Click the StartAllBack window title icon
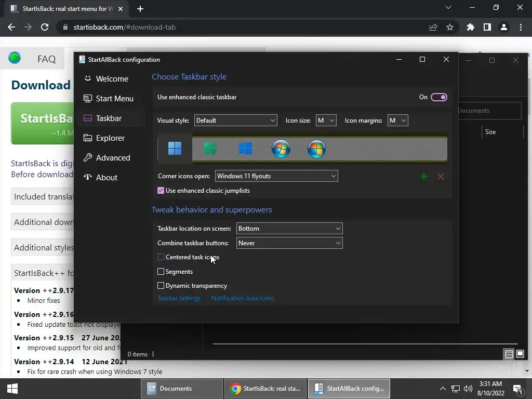Viewport: 532px width, 399px height. coord(82,59)
